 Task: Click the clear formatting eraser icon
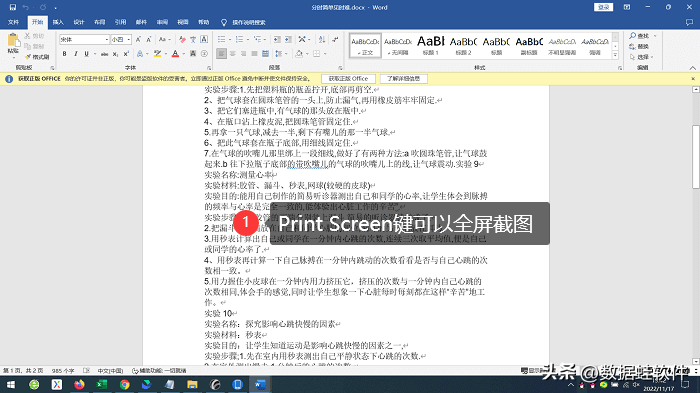(x=182, y=40)
